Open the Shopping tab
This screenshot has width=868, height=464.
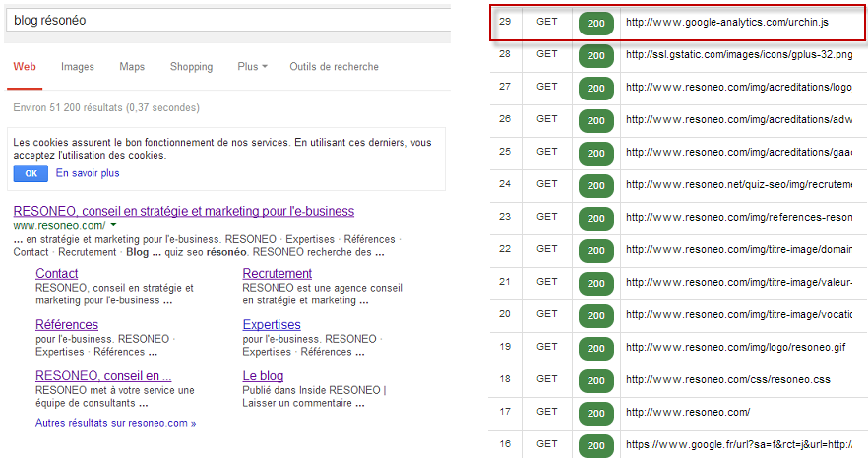point(191,67)
